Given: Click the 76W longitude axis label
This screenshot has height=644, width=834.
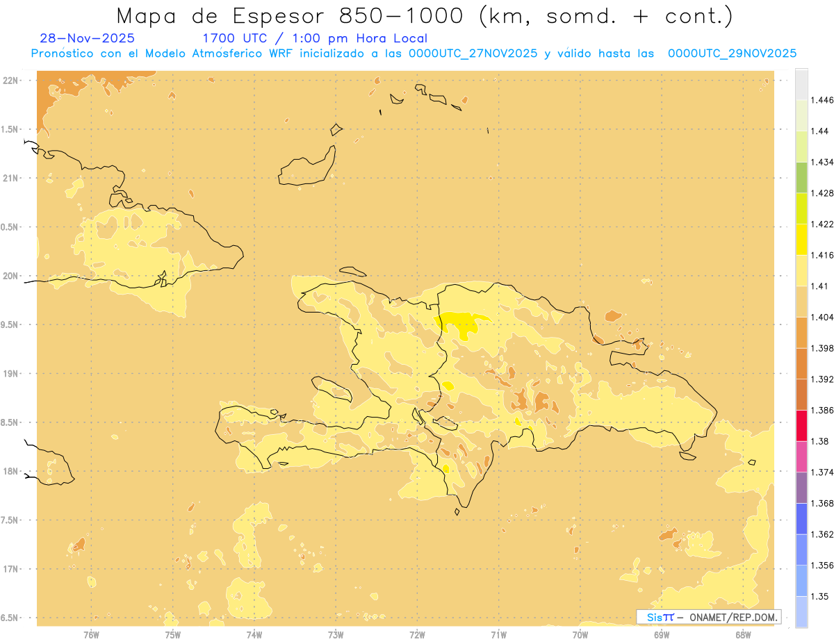Looking at the screenshot, I should pos(91,634).
